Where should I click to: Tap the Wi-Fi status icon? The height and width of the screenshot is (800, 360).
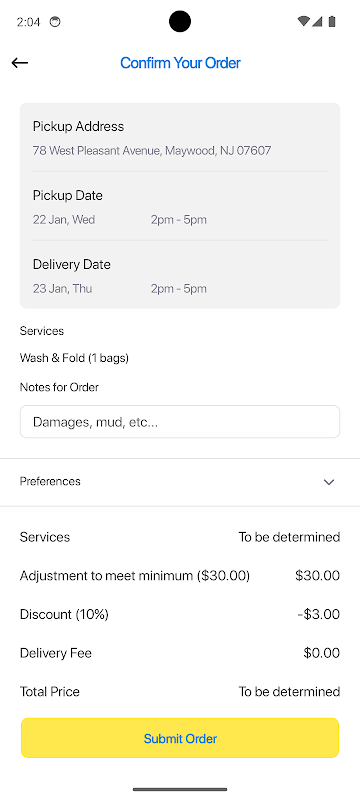point(303,21)
